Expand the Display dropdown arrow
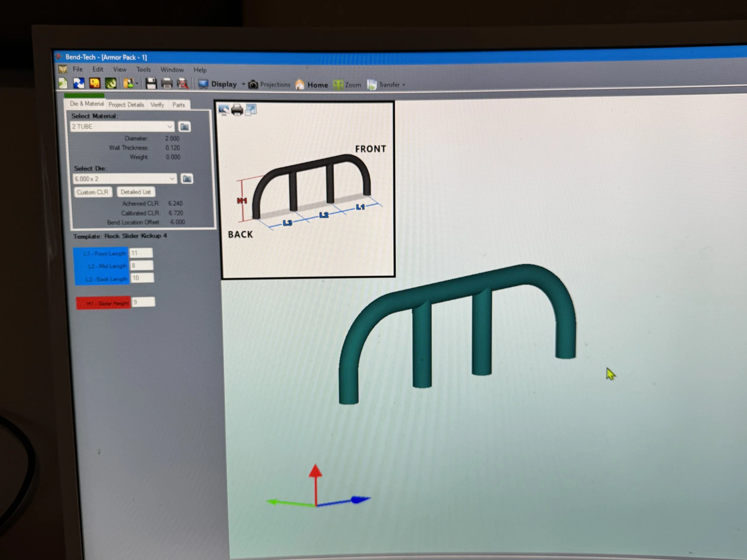The image size is (747, 560). tap(244, 85)
